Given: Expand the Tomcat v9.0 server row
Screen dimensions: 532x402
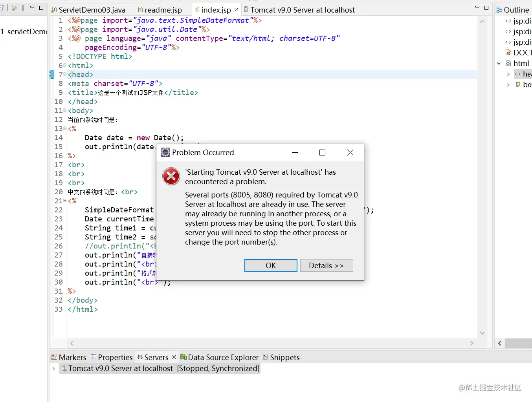Looking at the screenshot, I should [54, 369].
